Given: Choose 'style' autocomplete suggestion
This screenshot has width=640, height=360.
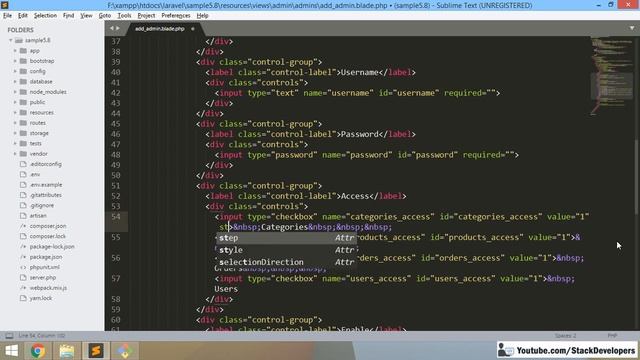Looking at the screenshot, I should pos(287,250).
